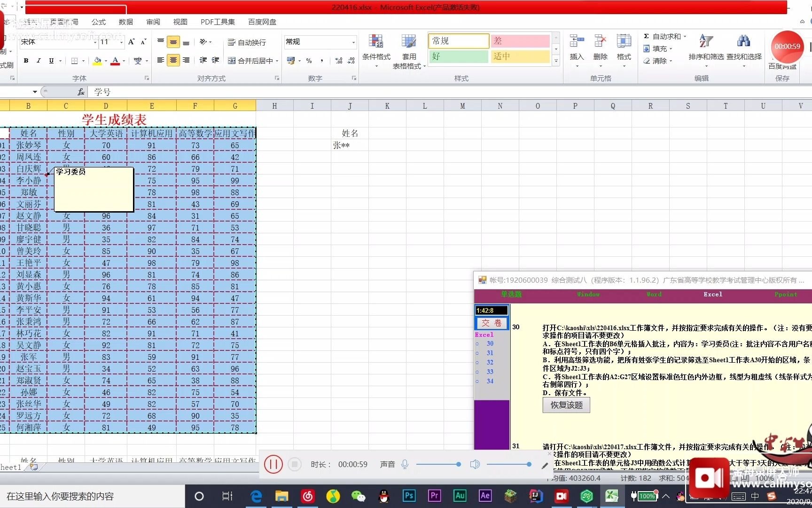Open the Name Box dropdown arrow
812x508 pixels.
pyautogui.click(x=35, y=92)
